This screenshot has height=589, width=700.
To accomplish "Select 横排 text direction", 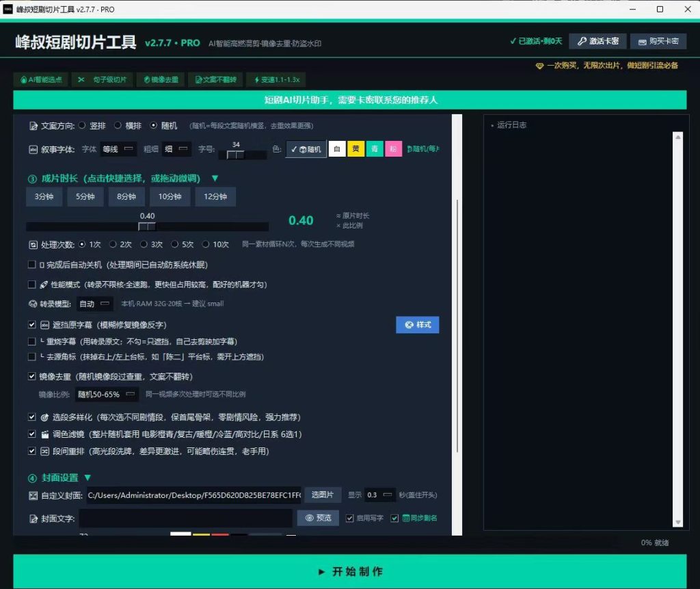I will [x=118, y=126].
